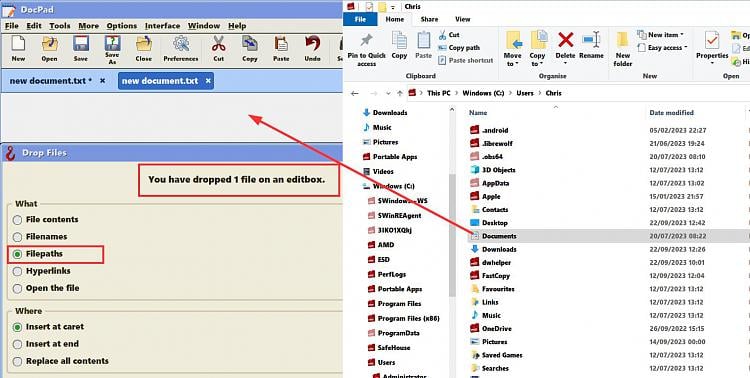Select the File contents radio option
This screenshot has width=750, height=378.
pyautogui.click(x=17, y=220)
